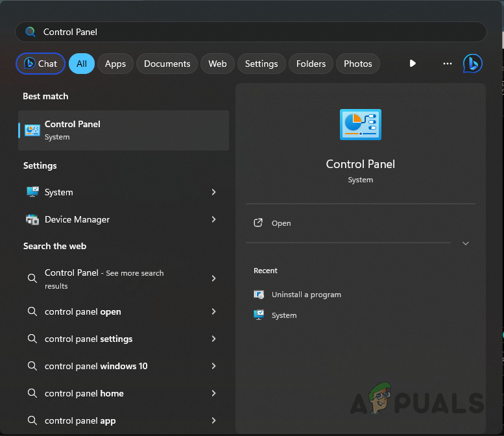Open recent Uninstall a program

pyautogui.click(x=306, y=295)
